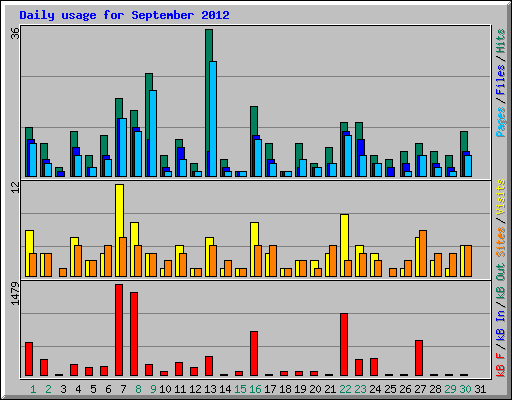The width and height of the screenshot is (512, 400).
Task: Click the red kB bar for day 27
Action: (419, 358)
